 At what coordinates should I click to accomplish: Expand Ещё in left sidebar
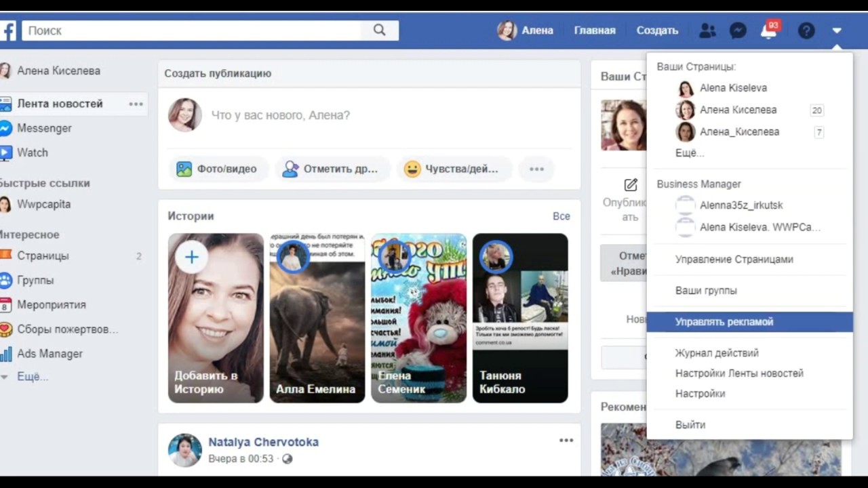[33, 377]
